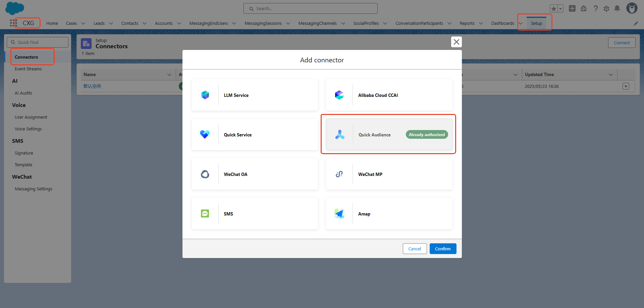The image size is (644, 308).
Task: Click the Alibaba Cloud CCAI label
Action: [378, 95]
